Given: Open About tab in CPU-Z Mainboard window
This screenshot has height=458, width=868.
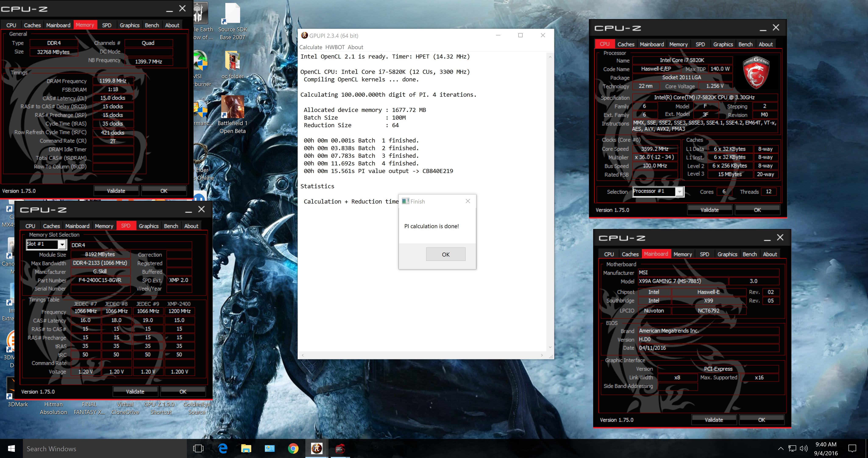Looking at the screenshot, I should click(x=770, y=254).
